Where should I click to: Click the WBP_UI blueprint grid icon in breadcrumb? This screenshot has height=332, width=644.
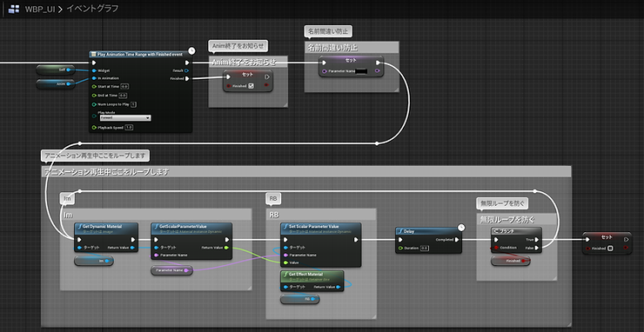pyautogui.click(x=15, y=9)
